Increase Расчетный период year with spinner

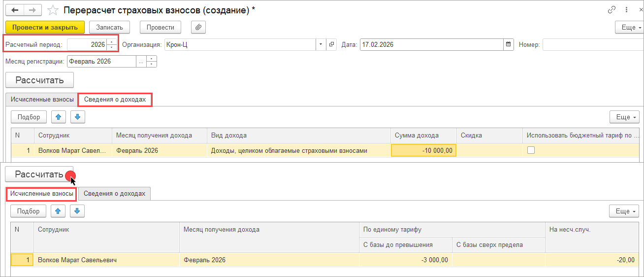113,42
